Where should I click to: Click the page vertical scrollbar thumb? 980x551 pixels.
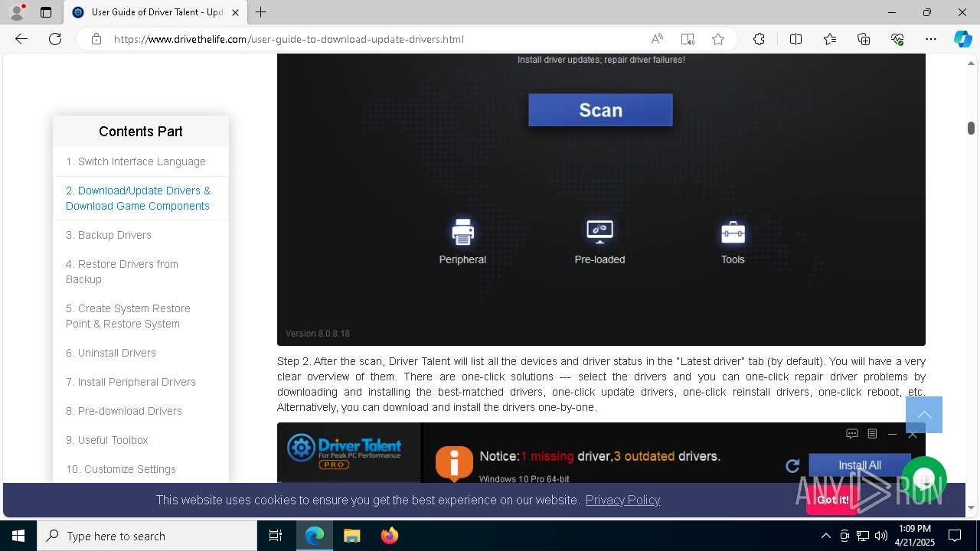pyautogui.click(x=971, y=128)
